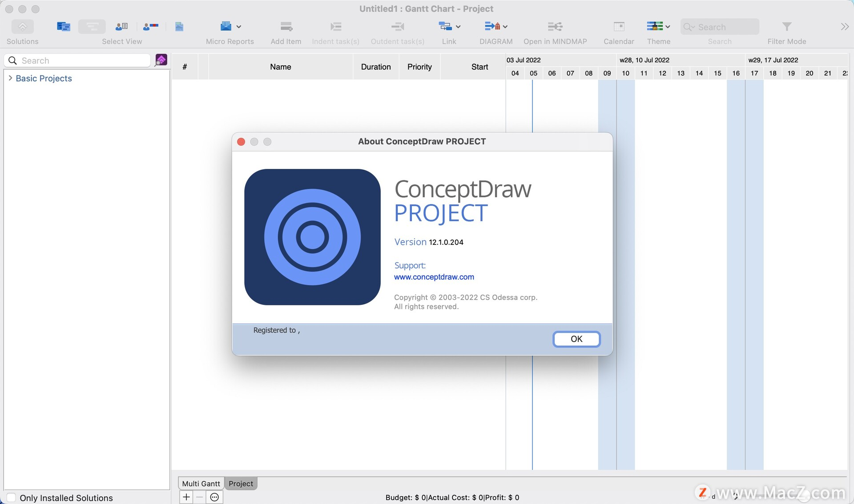Click the Name column header
Screen dimensions: 854x504
tap(280, 67)
